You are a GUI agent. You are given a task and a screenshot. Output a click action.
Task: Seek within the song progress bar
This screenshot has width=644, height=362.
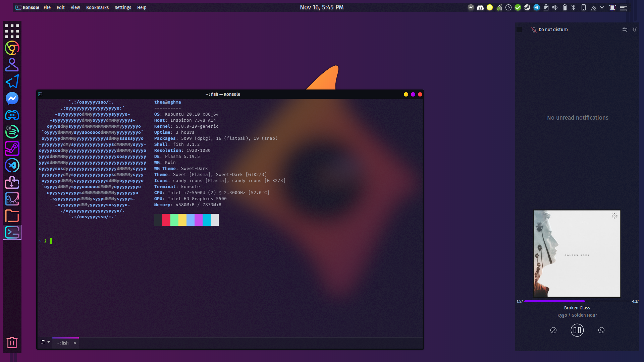577,301
